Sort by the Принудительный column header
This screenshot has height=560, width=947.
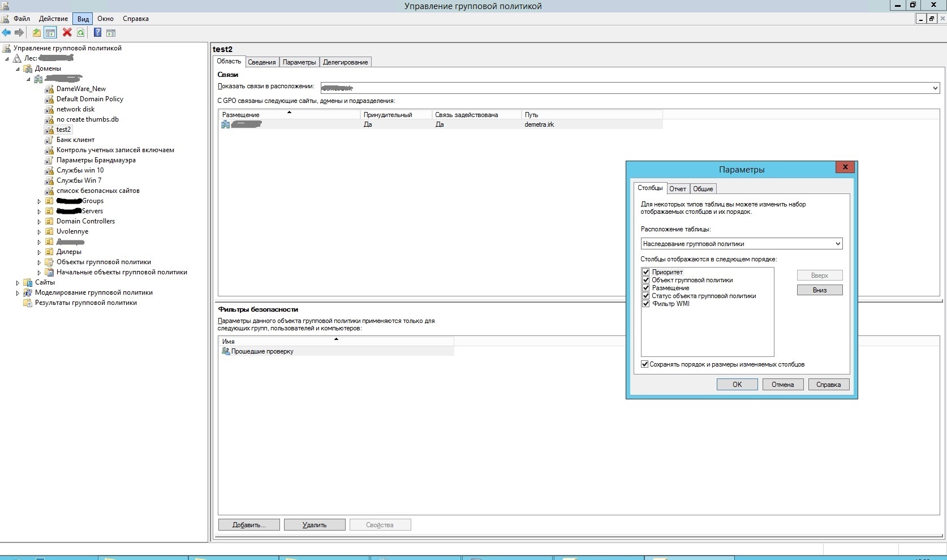[x=396, y=115]
